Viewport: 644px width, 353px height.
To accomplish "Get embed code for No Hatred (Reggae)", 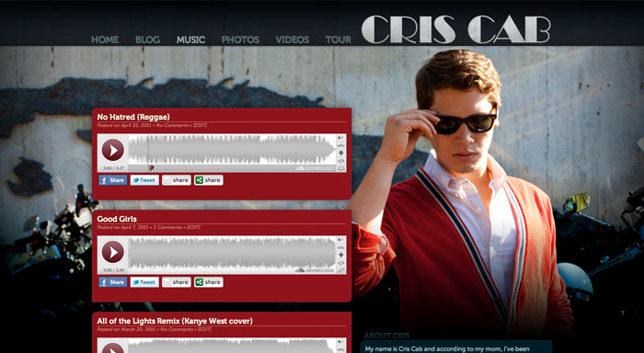I will (341, 161).
